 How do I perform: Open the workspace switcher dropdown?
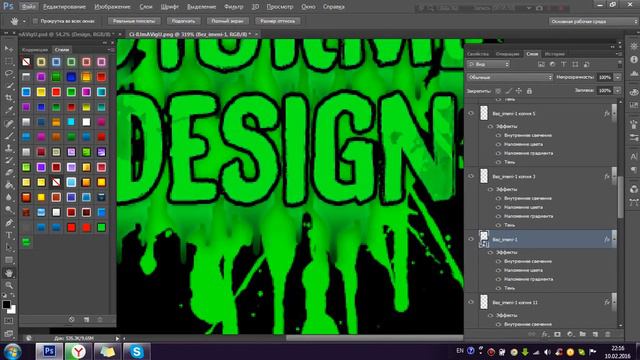tap(593, 21)
